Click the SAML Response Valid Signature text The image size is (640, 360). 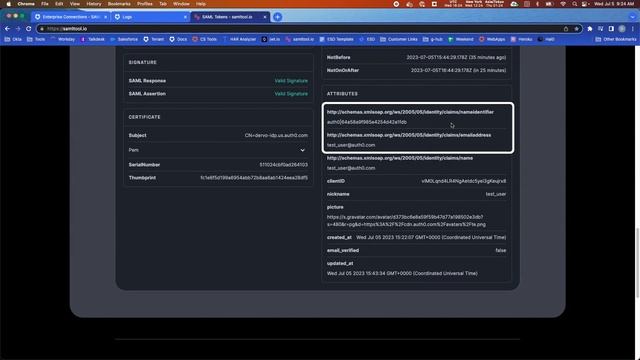click(x=291, y=81)
